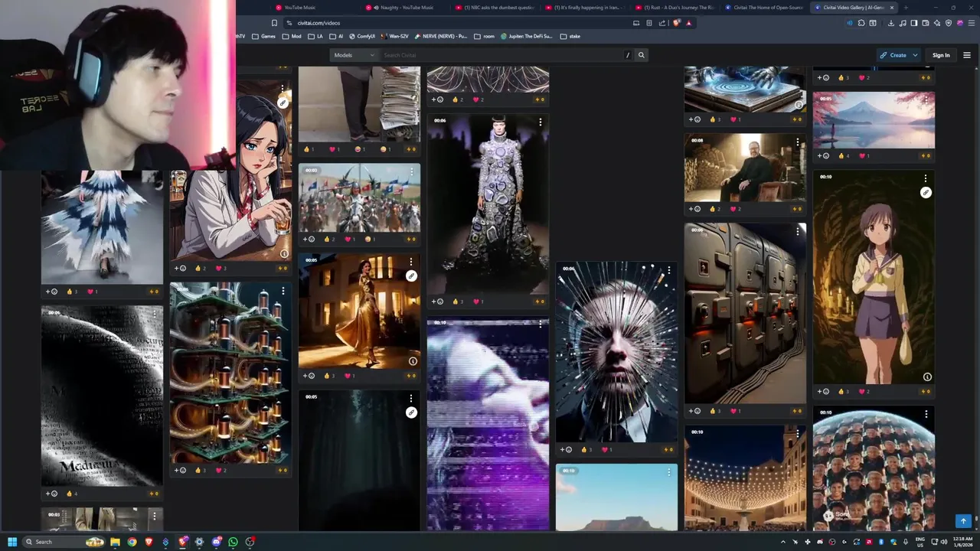Open the Jupiter: The DeFi Su... bookmark

(x=527, y=36)
